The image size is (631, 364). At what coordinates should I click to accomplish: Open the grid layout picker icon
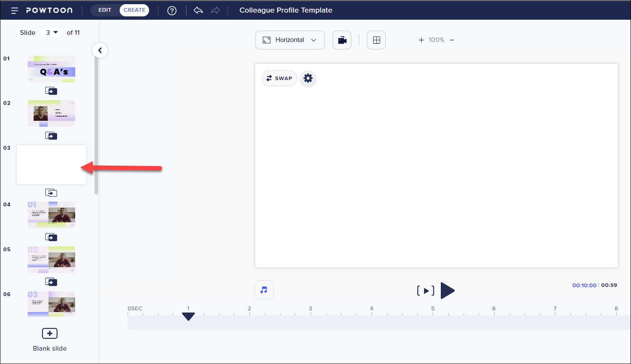point(376,40)
